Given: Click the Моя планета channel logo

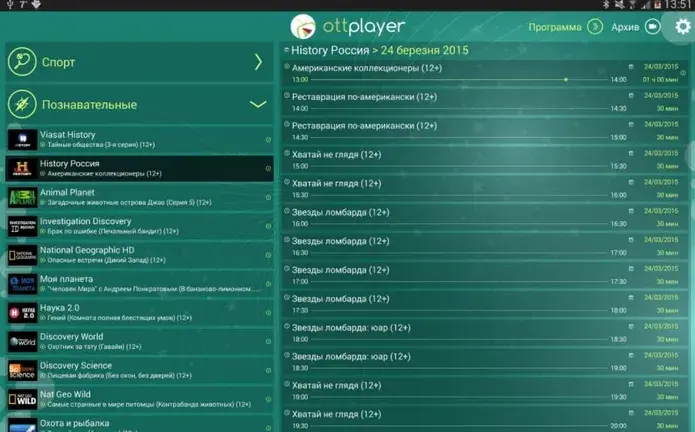Looking at the screenshot, I should (22, 284).
